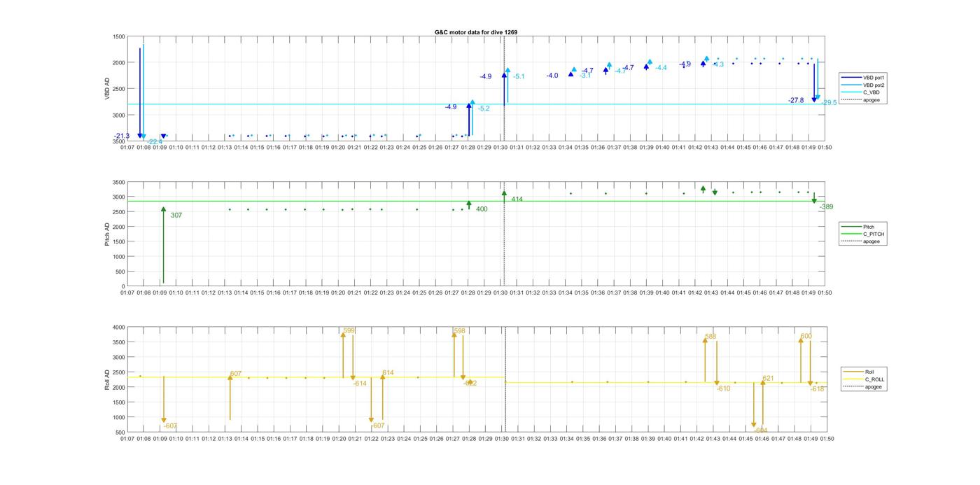The height and width of the screenshot is (485, 980).
Task: Click the '-618' label in Roll plot
Action: click(818, 389)
